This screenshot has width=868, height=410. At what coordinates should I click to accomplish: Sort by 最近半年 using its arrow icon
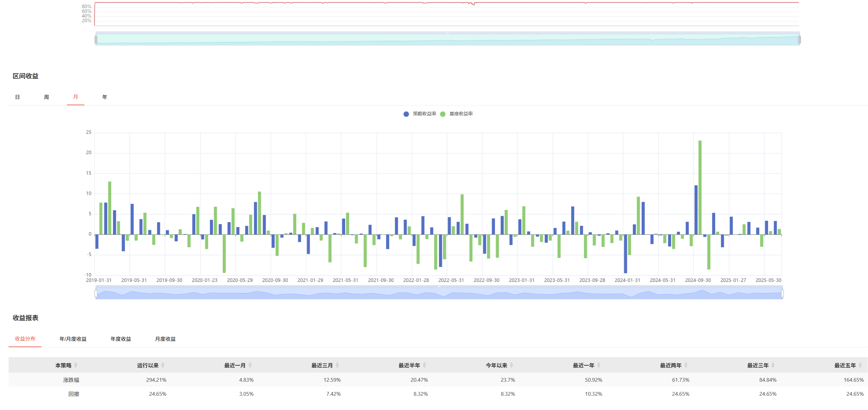424,365
